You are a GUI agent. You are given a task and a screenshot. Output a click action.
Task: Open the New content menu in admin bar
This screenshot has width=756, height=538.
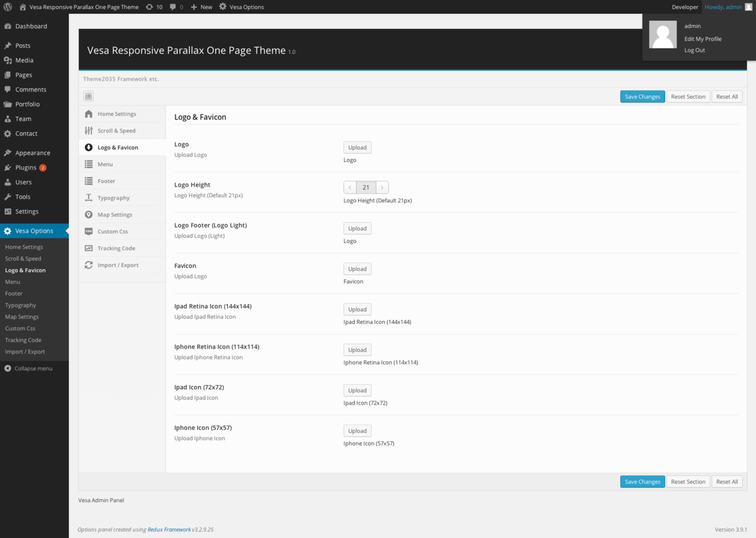pyautogui.click(x=201, y=7)
